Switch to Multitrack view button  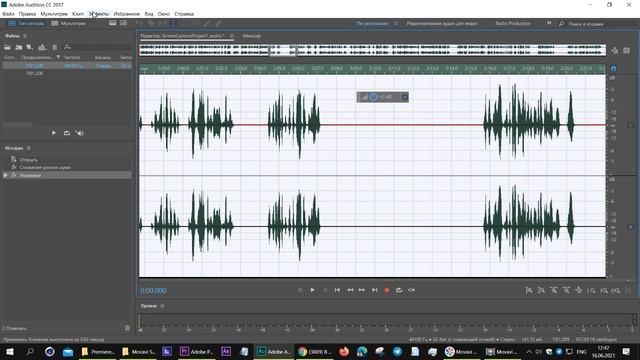point(69,23)
